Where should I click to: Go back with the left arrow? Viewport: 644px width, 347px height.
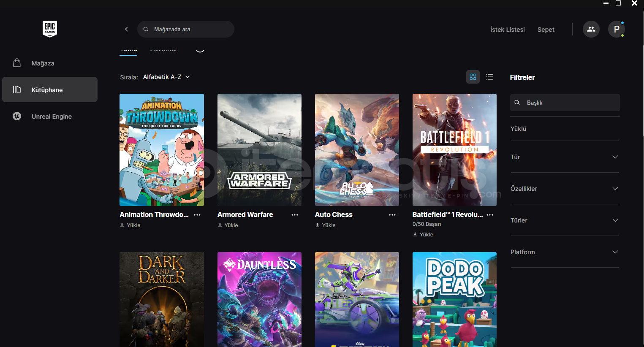point(126,29)
